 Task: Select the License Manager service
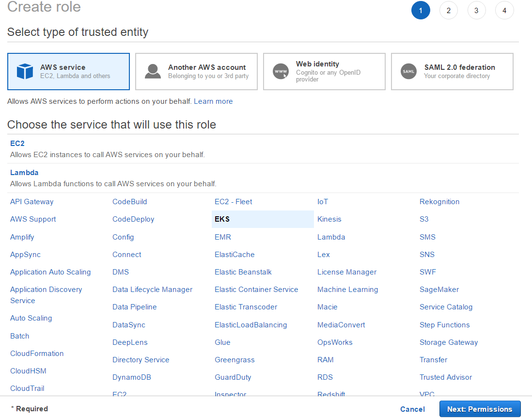click(347, 272)
